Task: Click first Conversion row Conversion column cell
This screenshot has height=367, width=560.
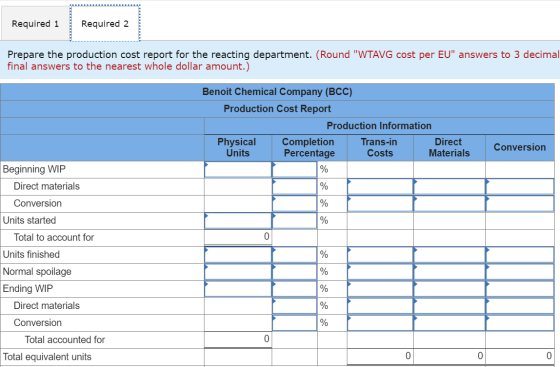Action: [x=520, y=203]
